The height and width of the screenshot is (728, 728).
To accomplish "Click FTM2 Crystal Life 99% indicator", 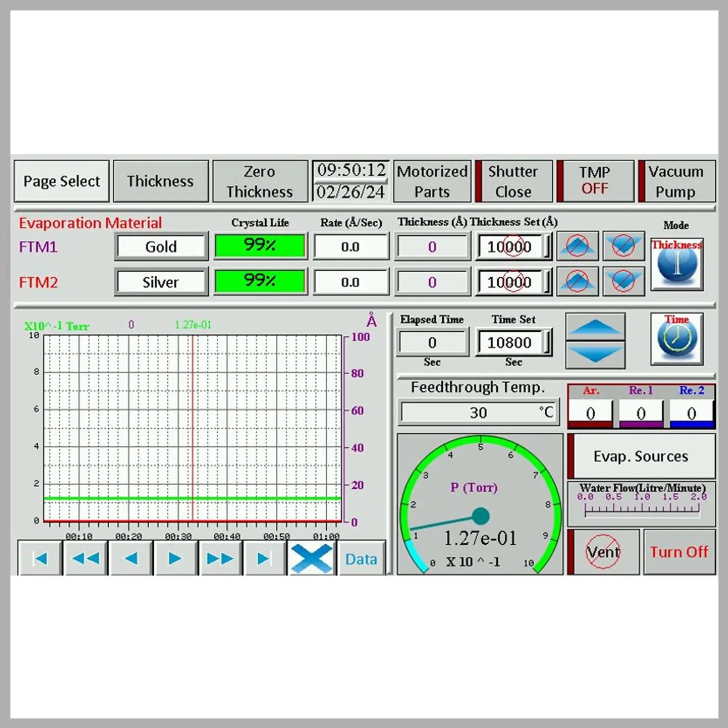I will point(260,281).
